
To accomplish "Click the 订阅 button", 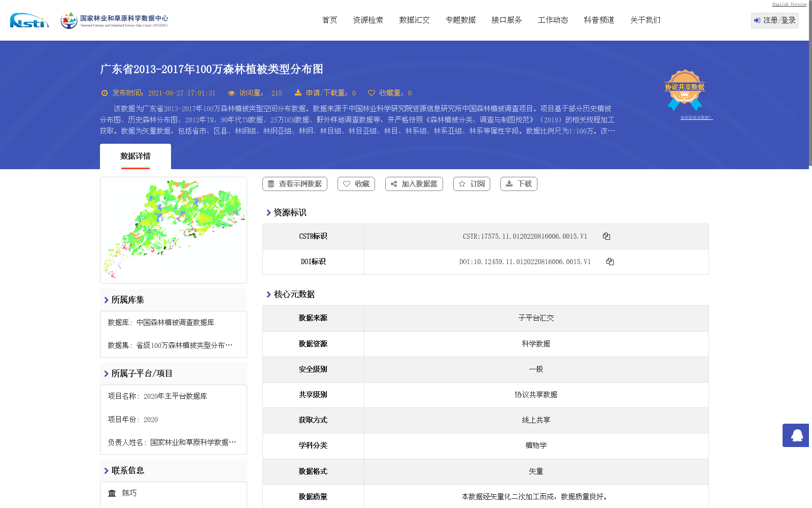I will click(471, 184).
